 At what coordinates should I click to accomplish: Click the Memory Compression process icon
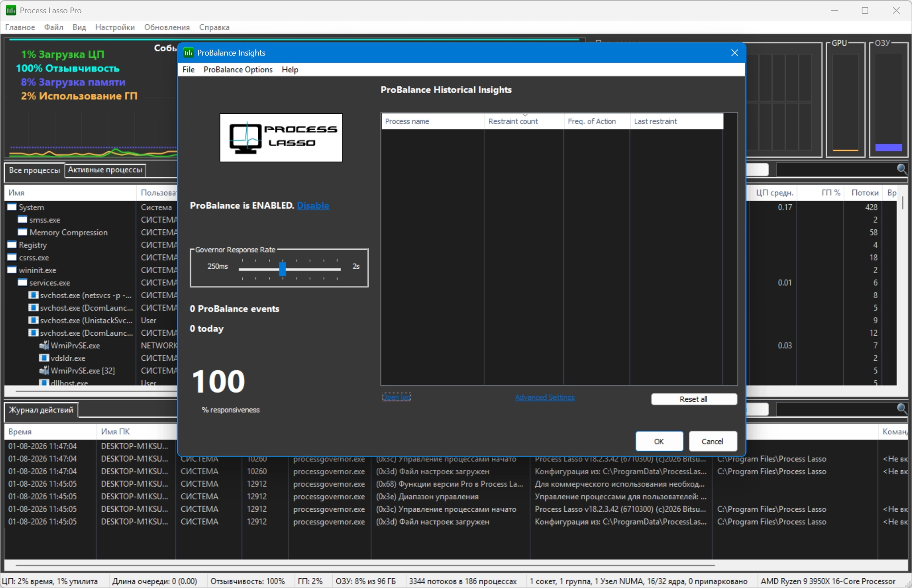click(x=23, y=232)
